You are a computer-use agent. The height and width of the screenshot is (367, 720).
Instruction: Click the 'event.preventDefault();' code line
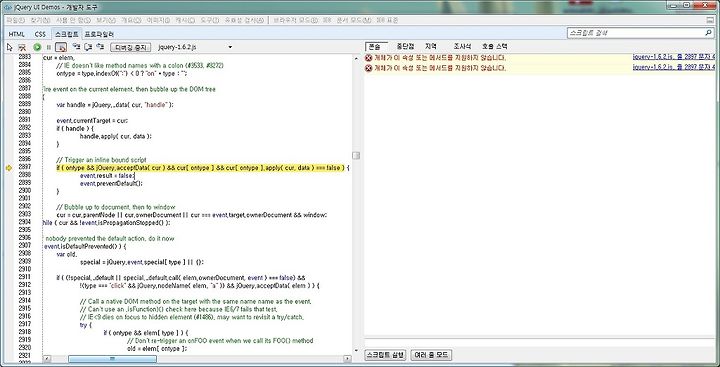(x=111, y=183)
